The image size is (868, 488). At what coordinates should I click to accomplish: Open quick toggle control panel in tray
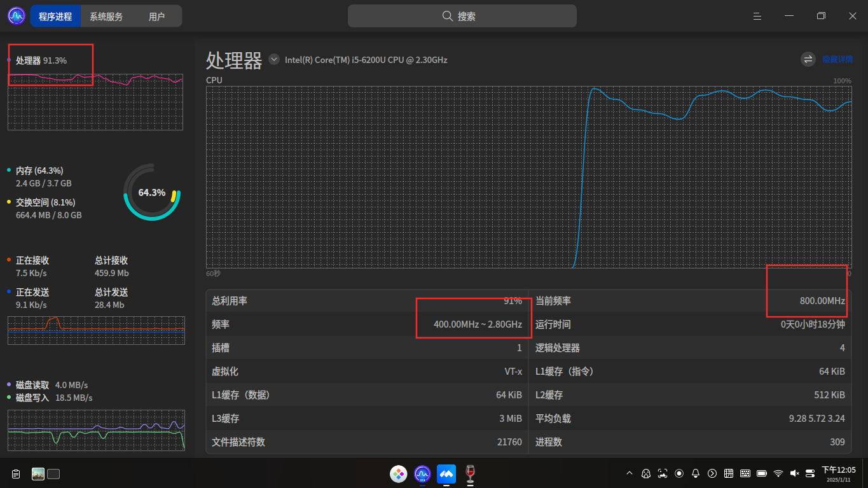[x=810, y=473]
